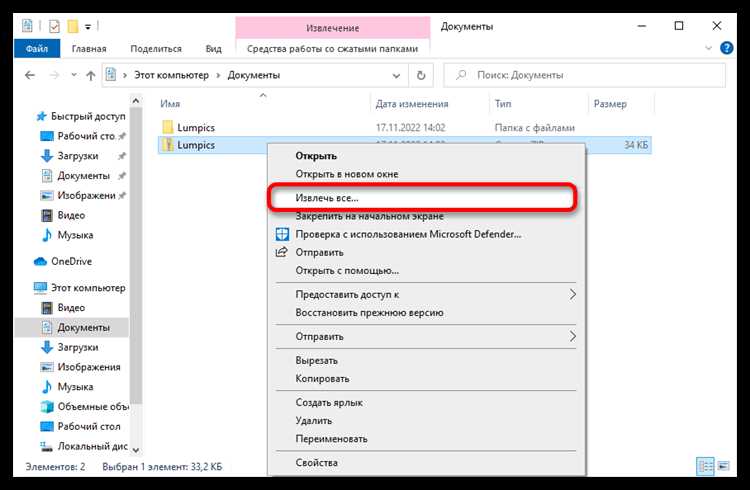Choose Открыть с помощью...
This screenshot has height=490, width=750.
point(347,271)
